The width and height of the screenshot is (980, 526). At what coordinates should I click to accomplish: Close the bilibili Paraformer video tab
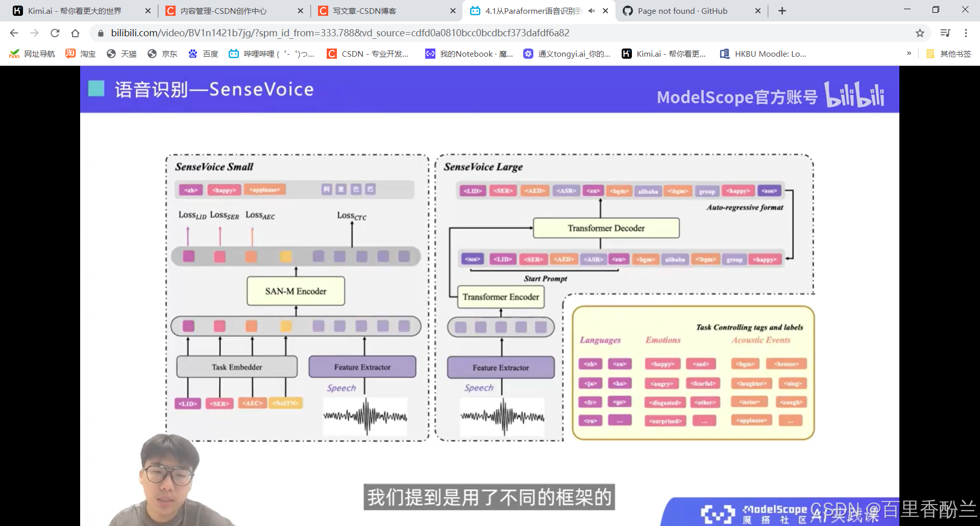coord(605,11)
